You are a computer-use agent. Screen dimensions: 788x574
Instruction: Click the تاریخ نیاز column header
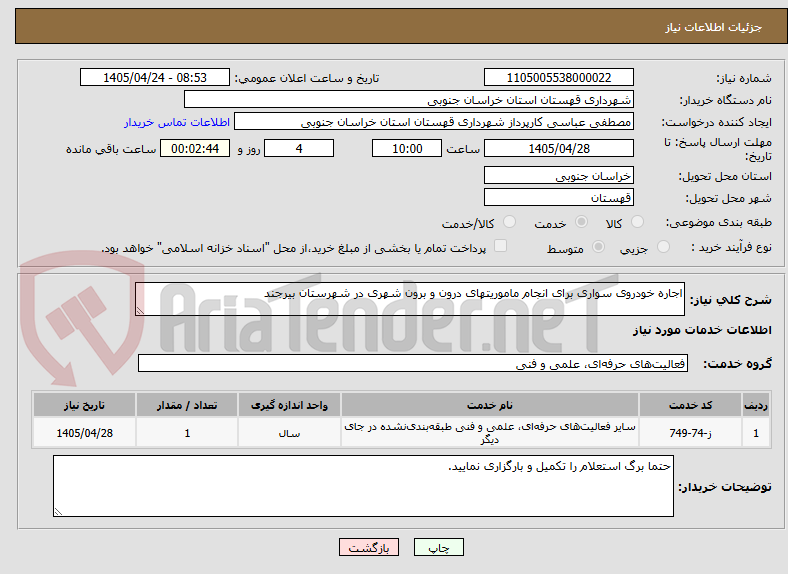click(84, 405)
